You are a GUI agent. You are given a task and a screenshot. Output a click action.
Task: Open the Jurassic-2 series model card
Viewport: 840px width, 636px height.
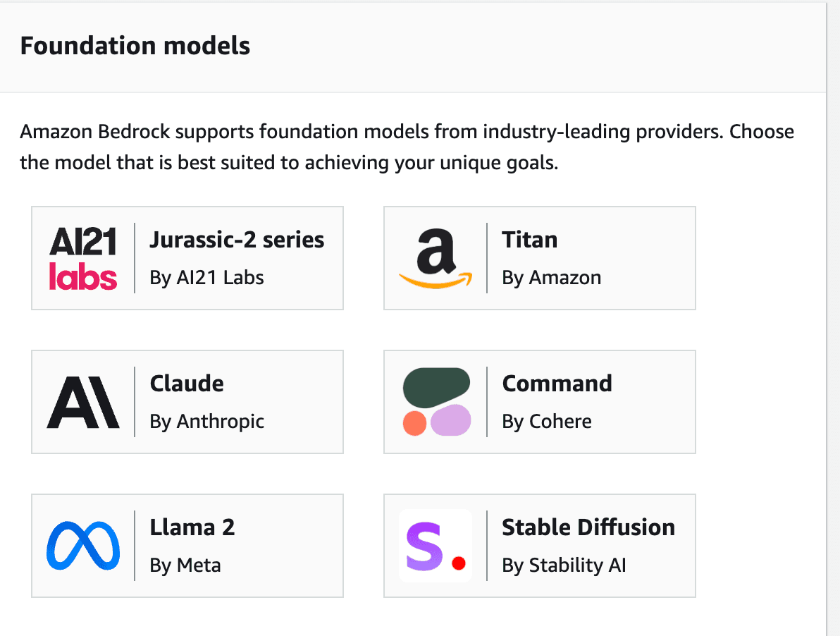(x=187, y=258)
